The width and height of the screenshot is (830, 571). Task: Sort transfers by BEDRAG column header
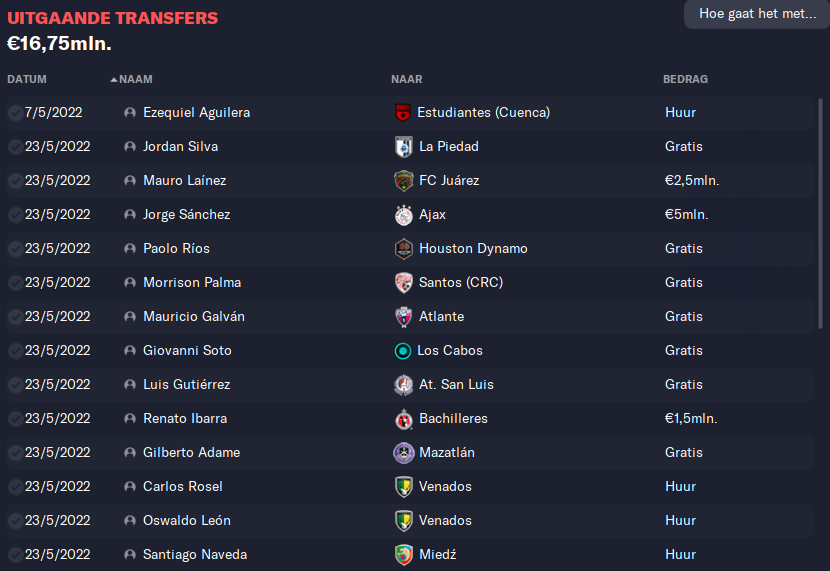coord(685,79)
